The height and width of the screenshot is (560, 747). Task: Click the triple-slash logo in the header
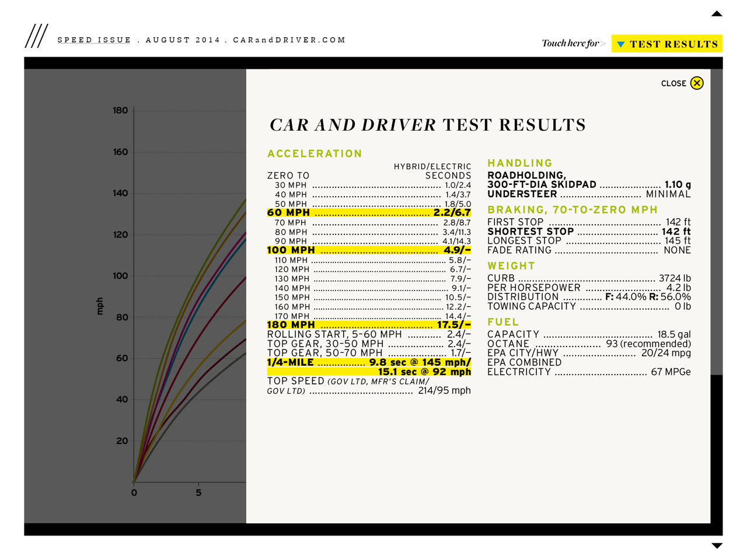[36, 36]
